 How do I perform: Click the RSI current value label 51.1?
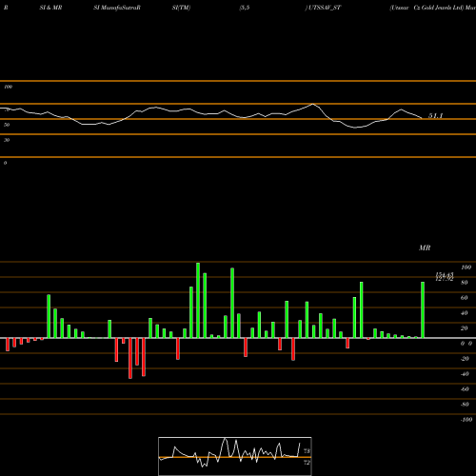point(435,116)
